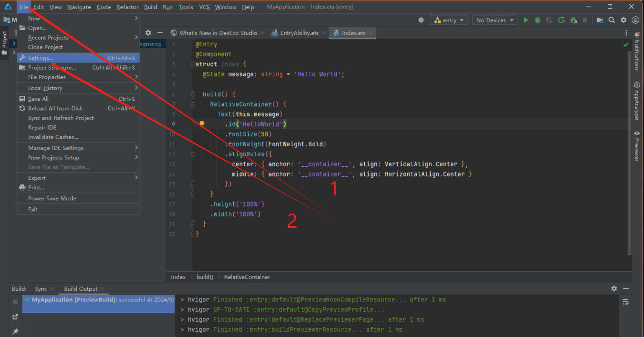Open Search Everywhere magnifier icon

pos(612,20)
